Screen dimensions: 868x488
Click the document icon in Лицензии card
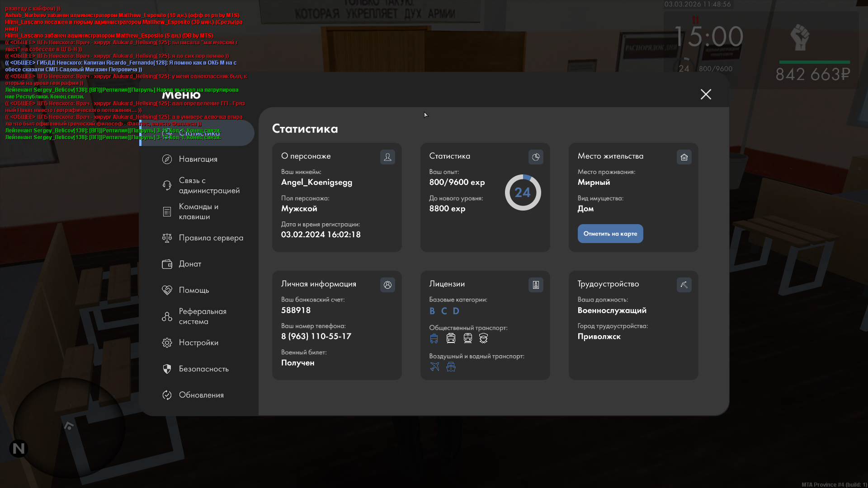tap(536, 285)
